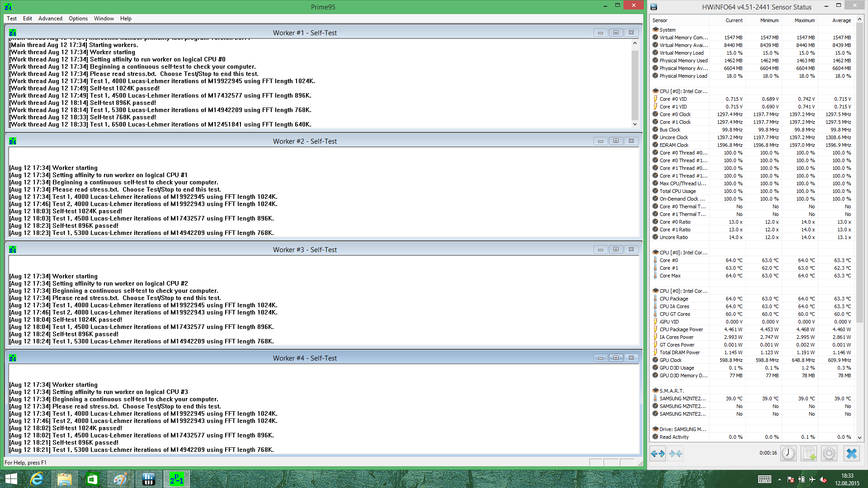The width and height of the screenshot is (868, 488).
Task: Switch to Prime95 taskbar button
Action: [177, 479]
